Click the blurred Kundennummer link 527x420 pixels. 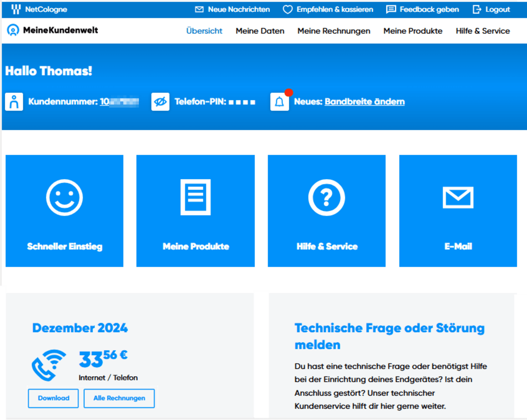(119, 102)
